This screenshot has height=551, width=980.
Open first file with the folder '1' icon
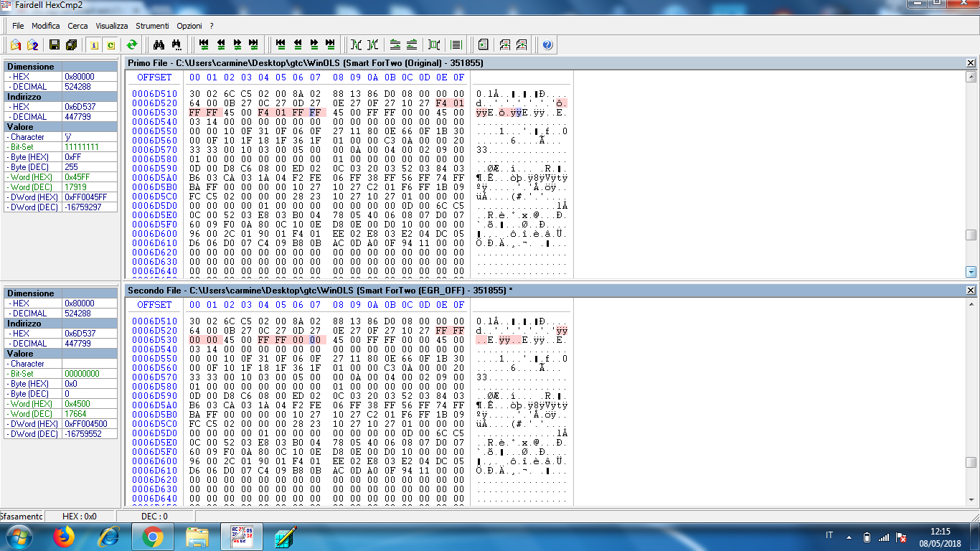click(x=15, y=44)
